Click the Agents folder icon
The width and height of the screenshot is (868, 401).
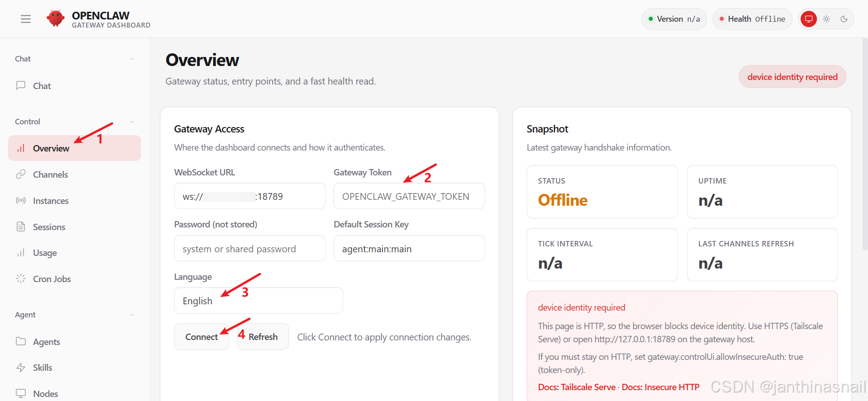point(21,341)
